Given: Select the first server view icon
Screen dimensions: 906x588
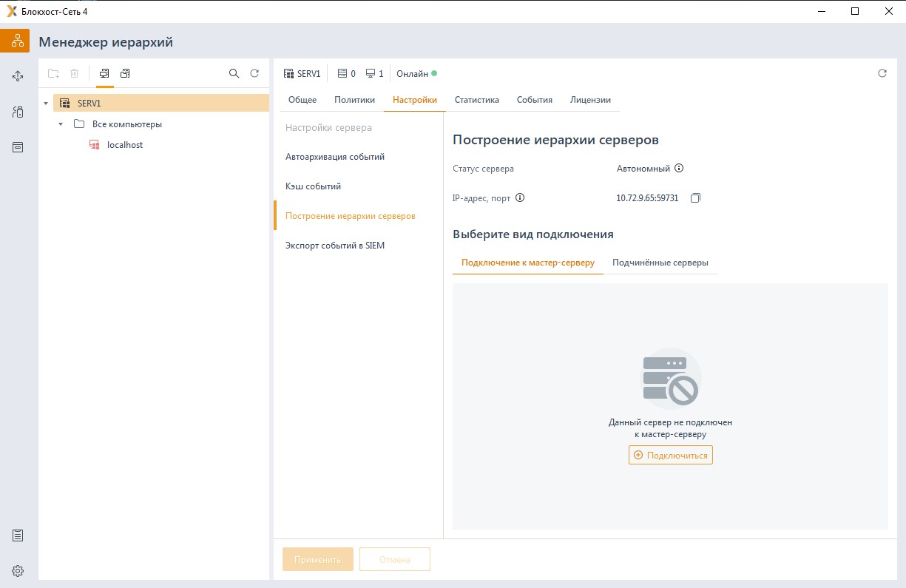Looking at the screenshot, I should (104, 73).
